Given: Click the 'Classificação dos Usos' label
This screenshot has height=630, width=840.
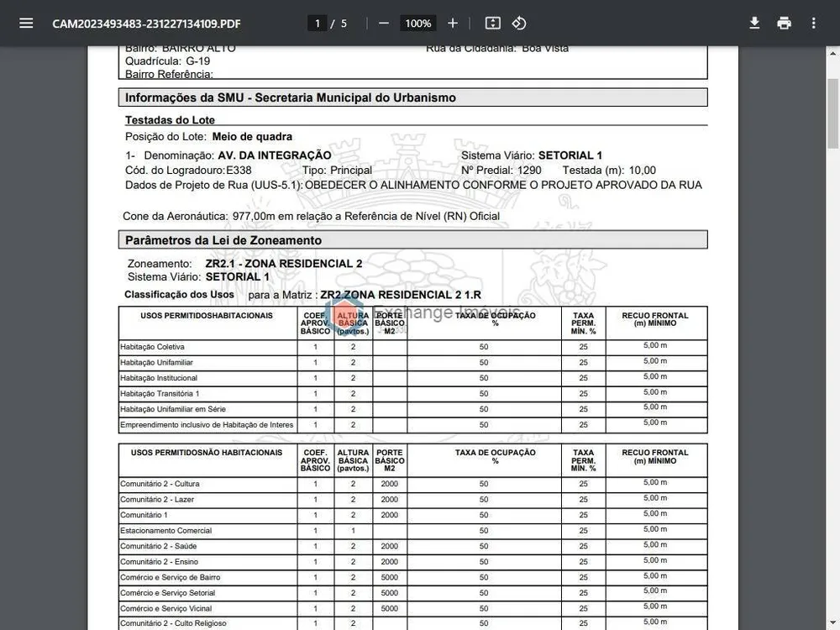Looking at the screenshot, I should point(179,295).
